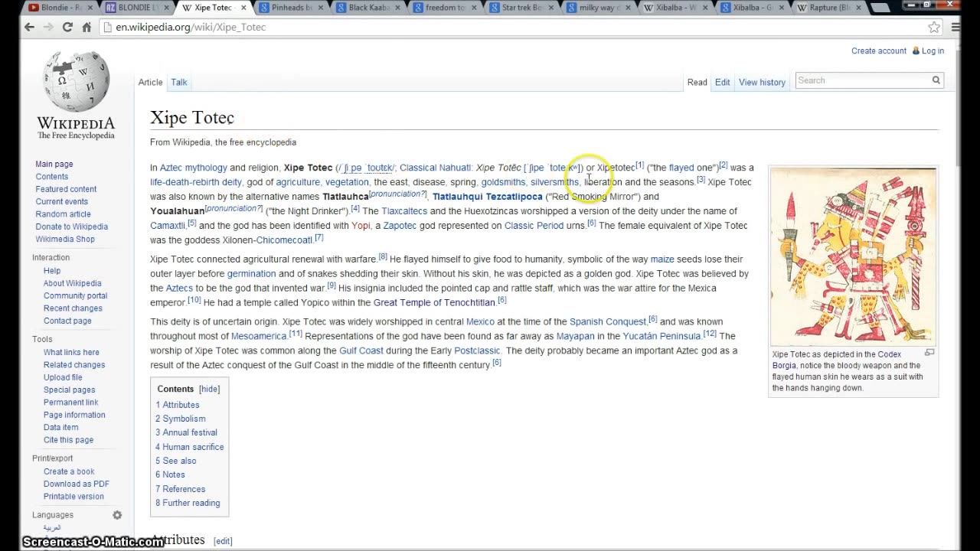Open the Talk page tab
Image resolution: width=980 pixels, height=551 pixels.
tap(179, 82)
